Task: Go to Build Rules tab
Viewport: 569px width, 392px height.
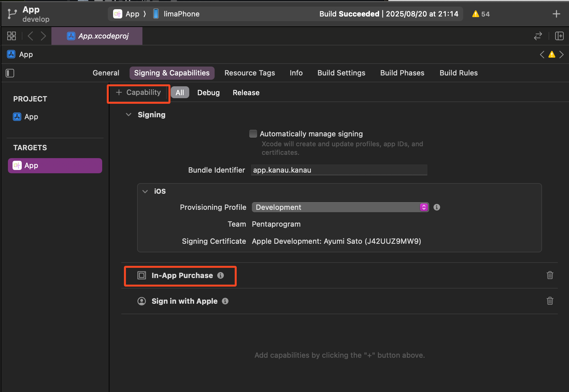Action: coord(459,73)
